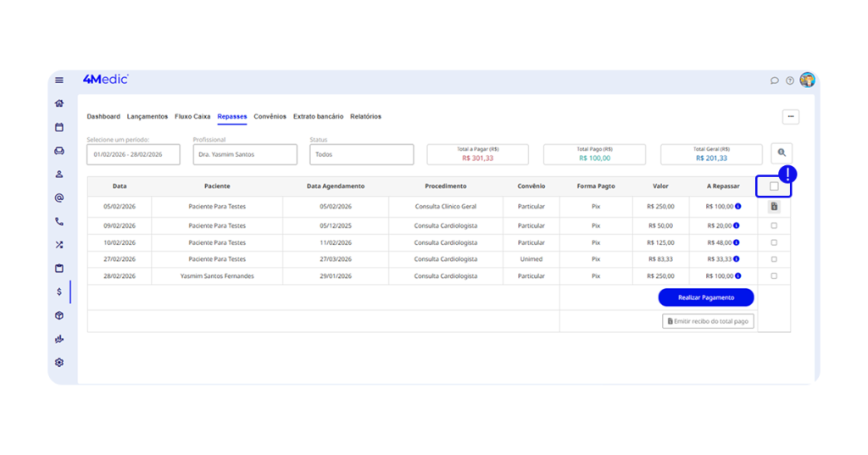Switch to the Fluxo Caixa tab

192,117
